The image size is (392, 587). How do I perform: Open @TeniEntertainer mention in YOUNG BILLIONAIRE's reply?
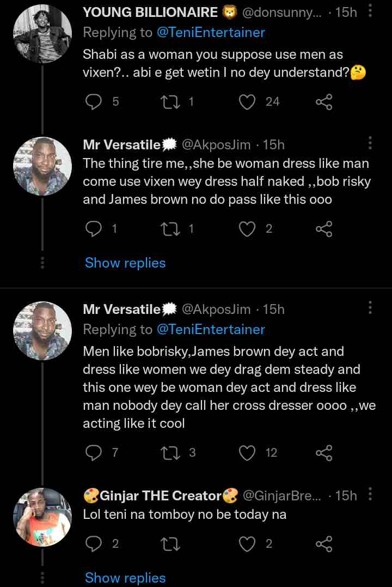click(211, 33)
